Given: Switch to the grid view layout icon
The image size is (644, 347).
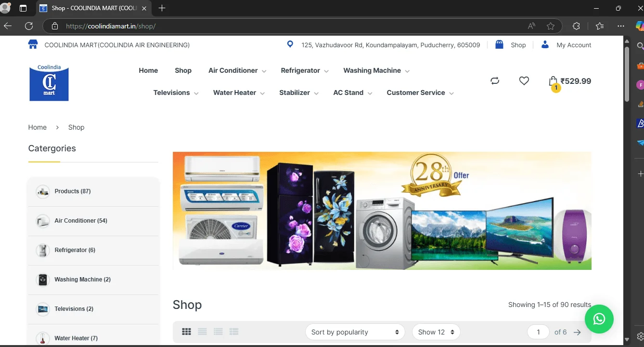Looking at the screenshot, I should coord(186,332).
